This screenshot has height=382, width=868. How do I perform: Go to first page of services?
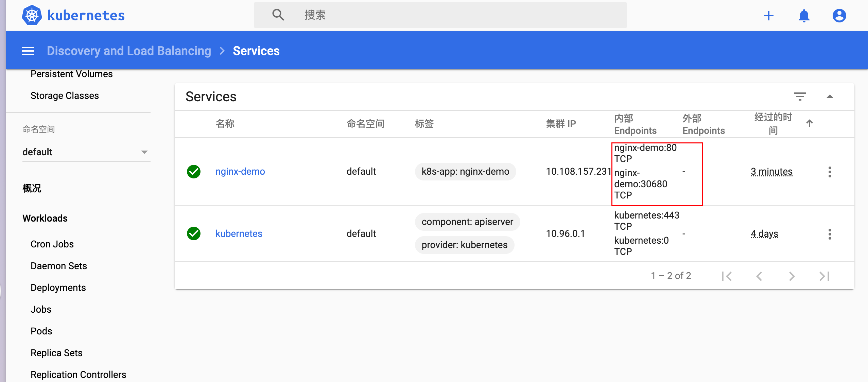point(726,276)
